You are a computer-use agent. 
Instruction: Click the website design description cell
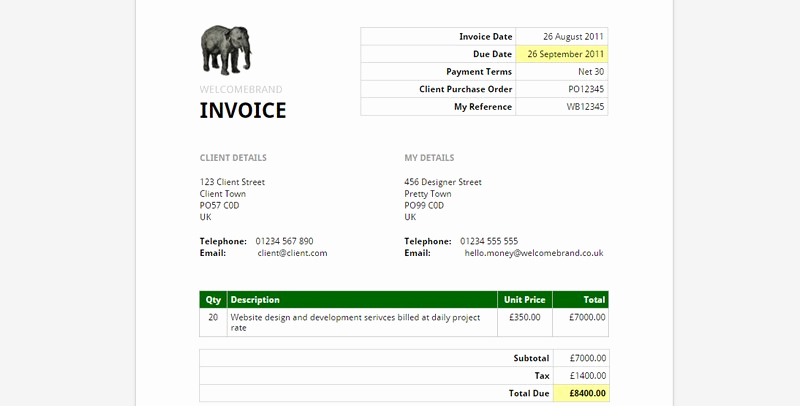(362, 322)
